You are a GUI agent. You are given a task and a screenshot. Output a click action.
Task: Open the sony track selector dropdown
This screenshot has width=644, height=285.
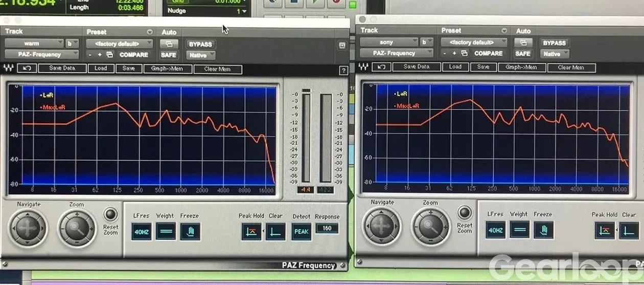click(388, 42)
